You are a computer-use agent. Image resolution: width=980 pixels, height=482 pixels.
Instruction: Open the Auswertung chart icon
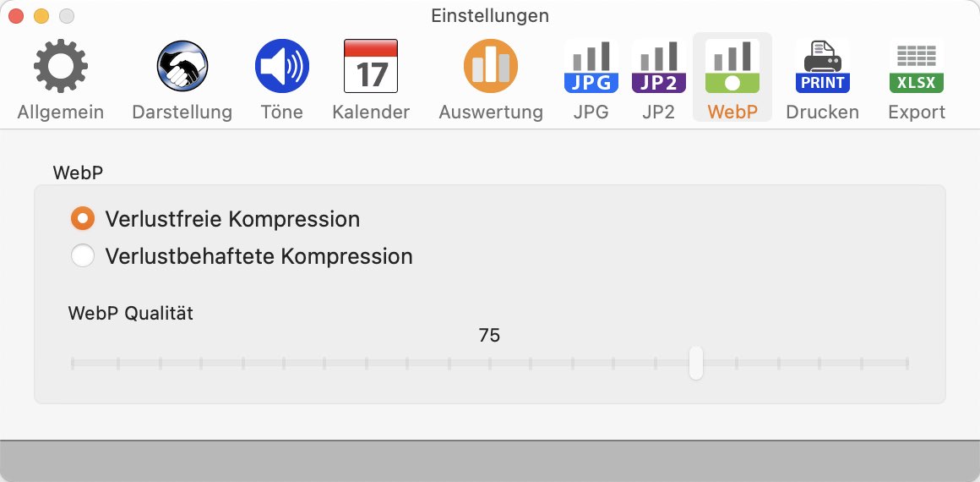(x=491, y=66)
